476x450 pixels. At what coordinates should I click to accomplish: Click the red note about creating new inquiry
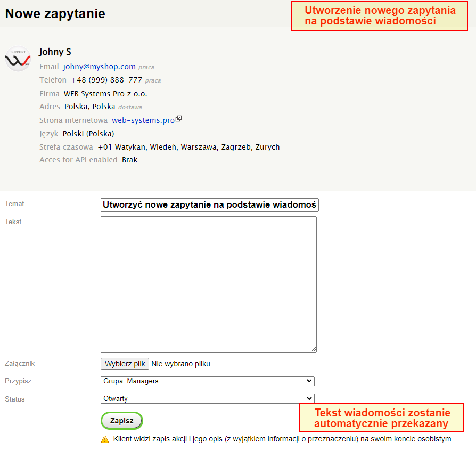coord(379,16)
